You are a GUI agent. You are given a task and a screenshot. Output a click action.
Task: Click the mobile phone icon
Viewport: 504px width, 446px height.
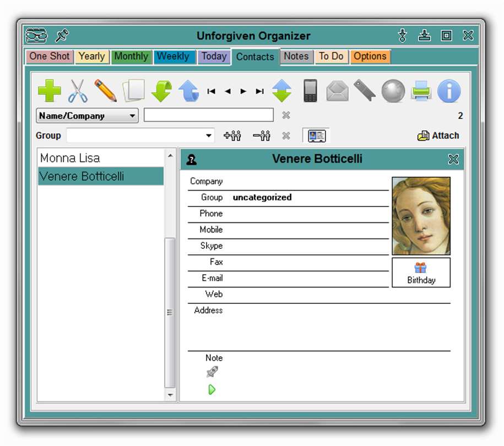point(310,91)
